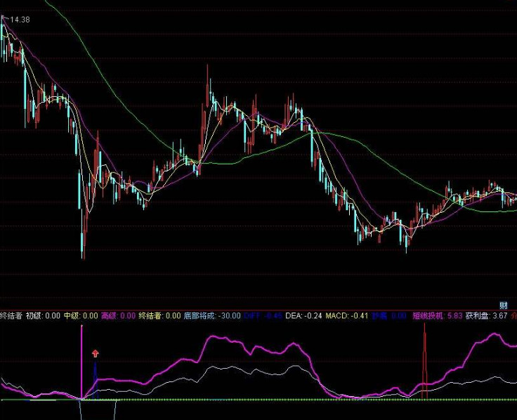Screen dimensions: 517x420
Task: Click the red up-arrow signal in indicator pane
Action: coord(96,354)
